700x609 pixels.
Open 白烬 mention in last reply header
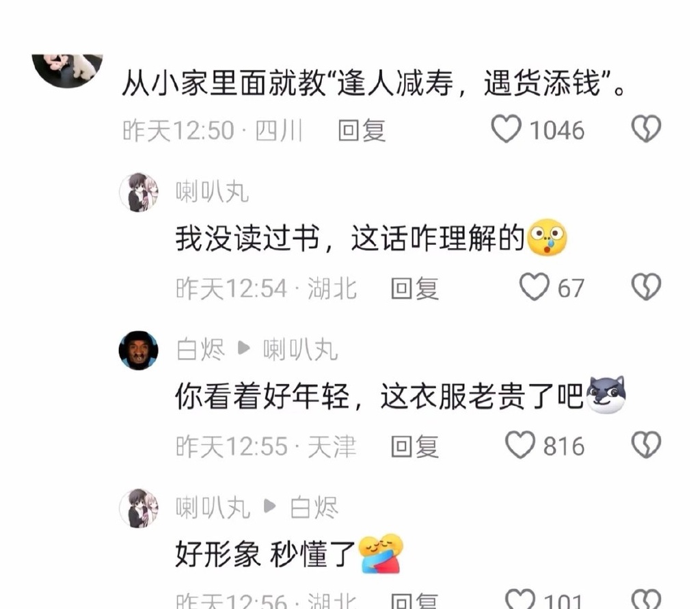314,508
